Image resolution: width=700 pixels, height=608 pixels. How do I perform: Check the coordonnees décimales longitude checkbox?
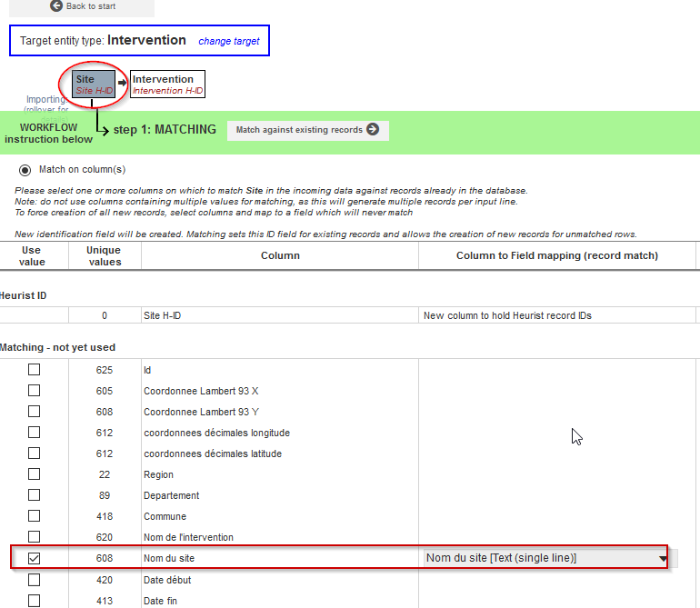click(x=34, y=433)
